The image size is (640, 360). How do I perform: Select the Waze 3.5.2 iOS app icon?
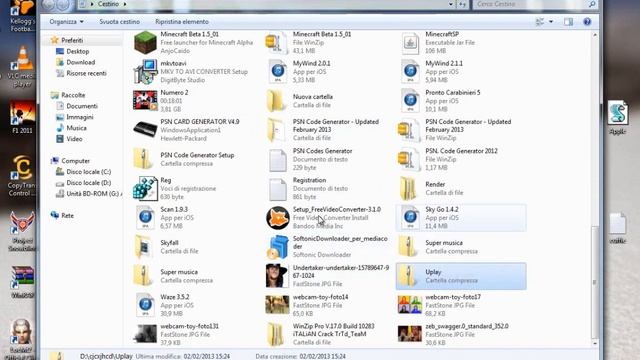click(145, 305)
